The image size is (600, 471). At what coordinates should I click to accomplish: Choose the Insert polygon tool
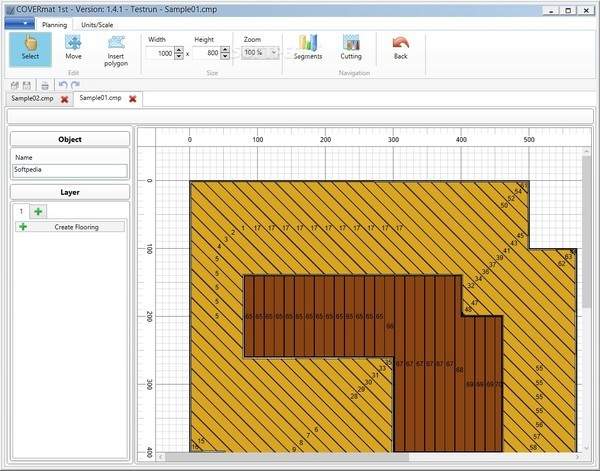116,48
